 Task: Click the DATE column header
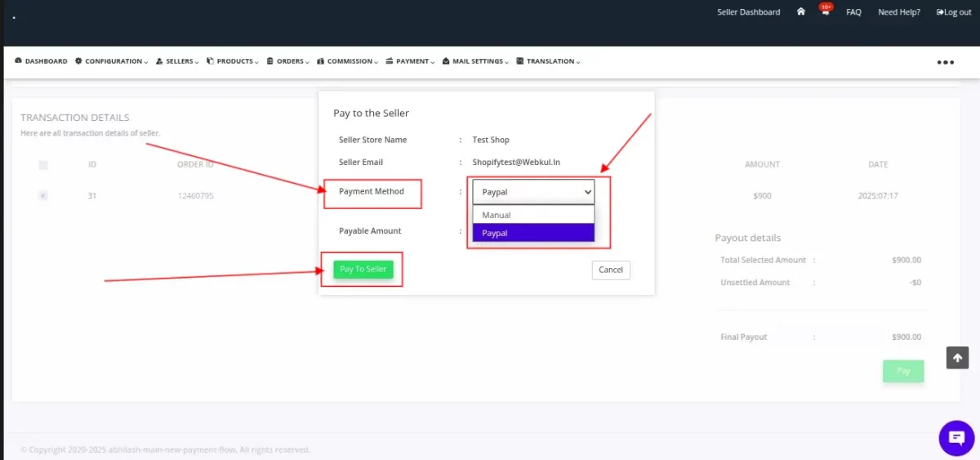(x=878, y=164)
